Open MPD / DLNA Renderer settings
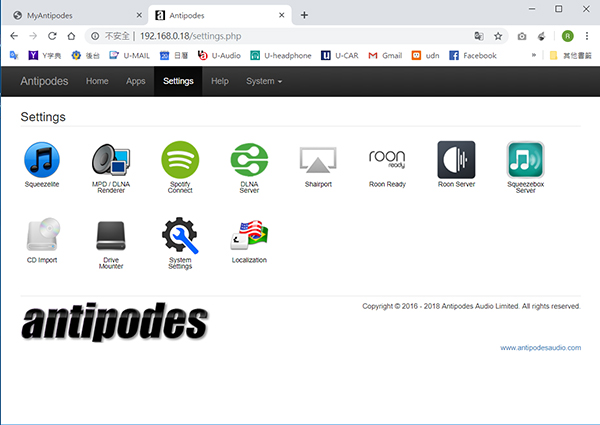Viewport: 600px width, 425px height. tap(111, 160)
